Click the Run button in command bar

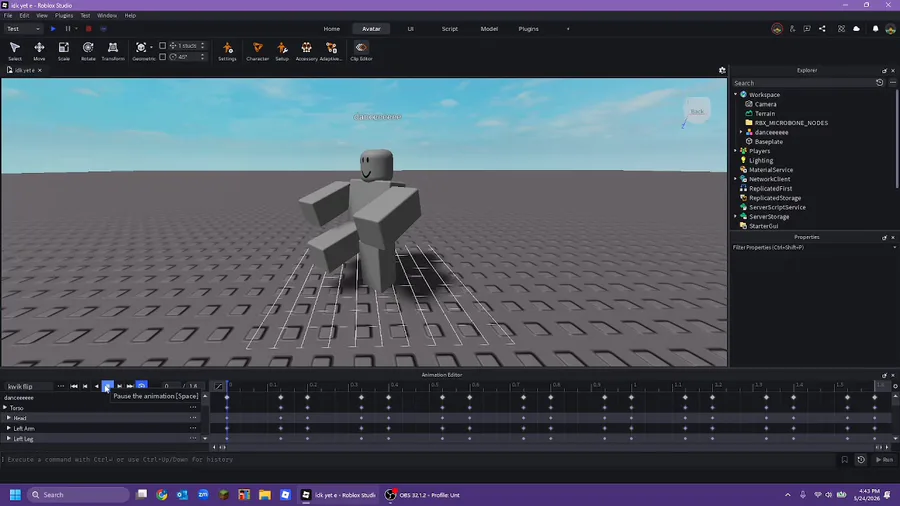pyautogui.click(x=884, y=460)
